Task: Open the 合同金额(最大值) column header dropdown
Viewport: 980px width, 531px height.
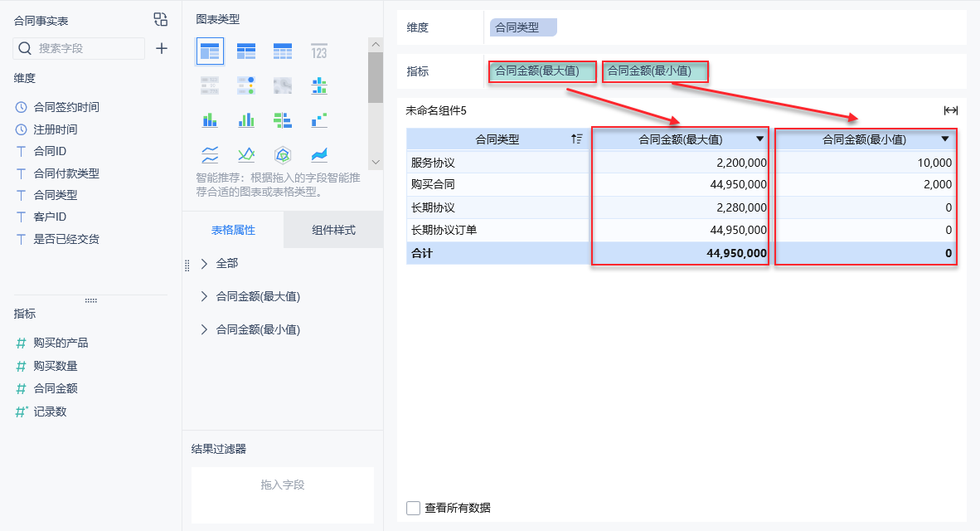Action: pyautogui.click(x=760, y=139)
